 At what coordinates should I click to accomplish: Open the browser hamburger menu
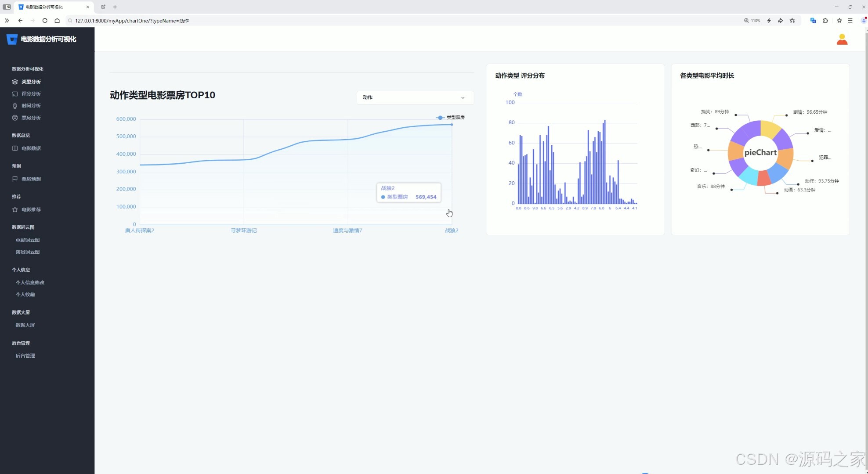click(x=850, y=21)
